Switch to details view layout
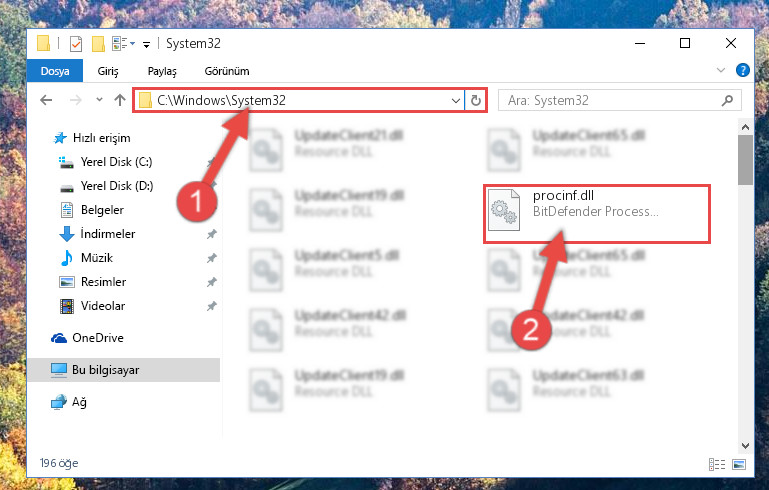 (717, 464)
